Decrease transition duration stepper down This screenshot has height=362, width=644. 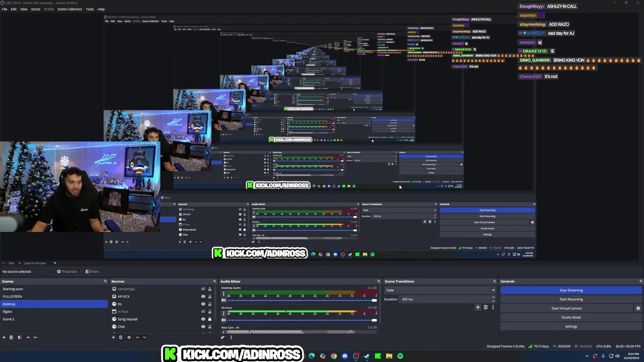pos(493,301)
